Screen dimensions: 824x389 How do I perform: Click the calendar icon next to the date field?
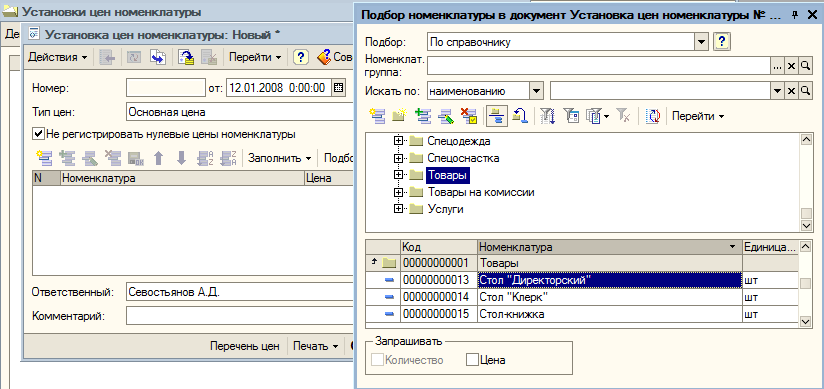point(338,88)
